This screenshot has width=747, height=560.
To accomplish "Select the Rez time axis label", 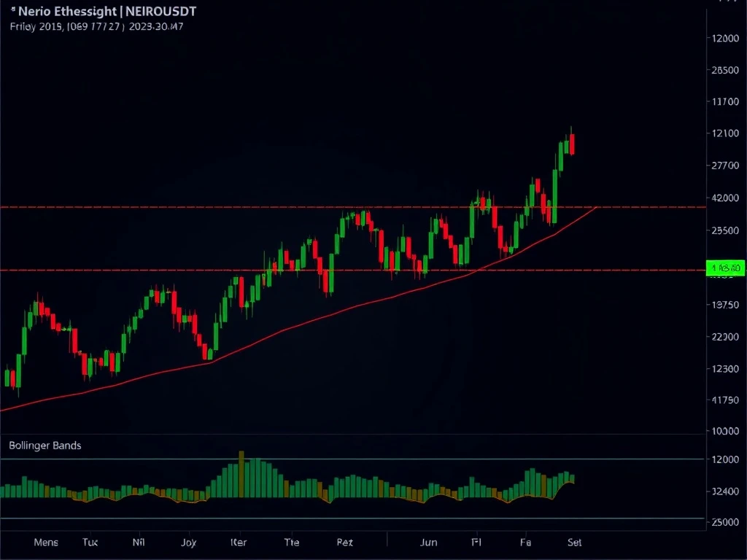I will (x=345, y=542).
